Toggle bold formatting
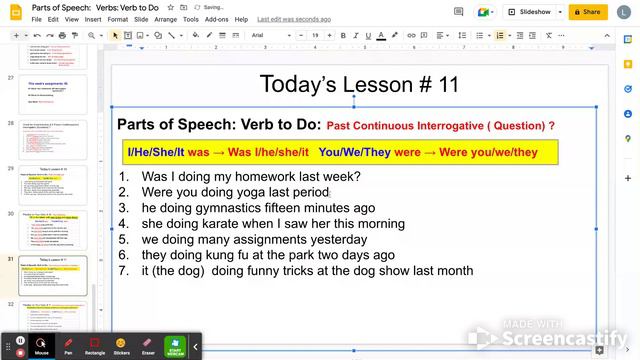 coord(343,36)
